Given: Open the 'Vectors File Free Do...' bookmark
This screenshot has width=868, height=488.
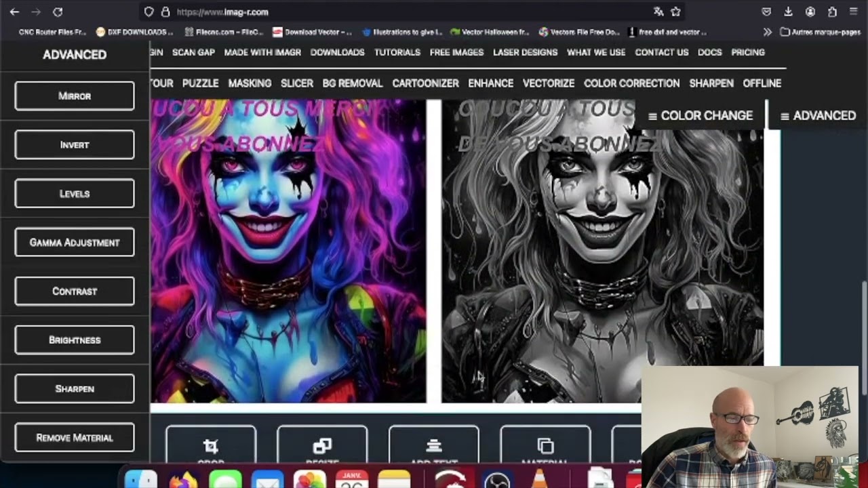Looking at the screenshot, I should point(579,32).
